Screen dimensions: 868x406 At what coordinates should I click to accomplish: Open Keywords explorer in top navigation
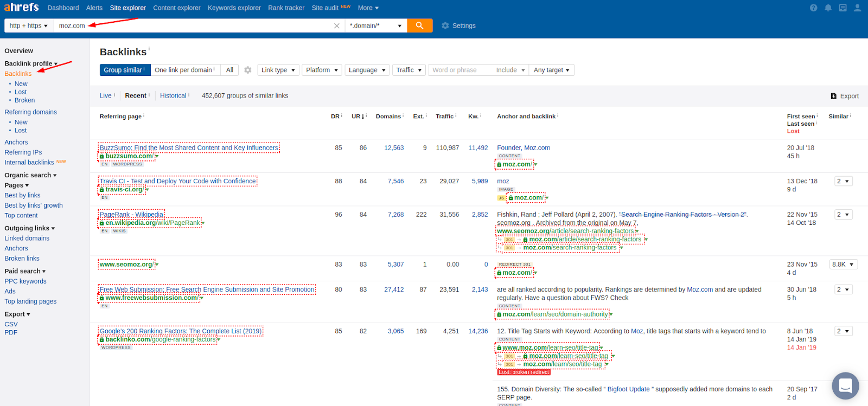(x=234, y=8)
